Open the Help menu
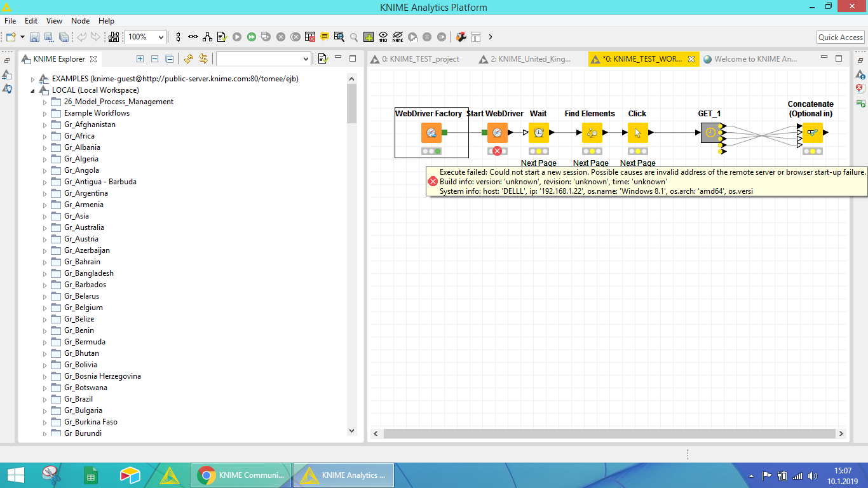 click(x=107, y=21)
